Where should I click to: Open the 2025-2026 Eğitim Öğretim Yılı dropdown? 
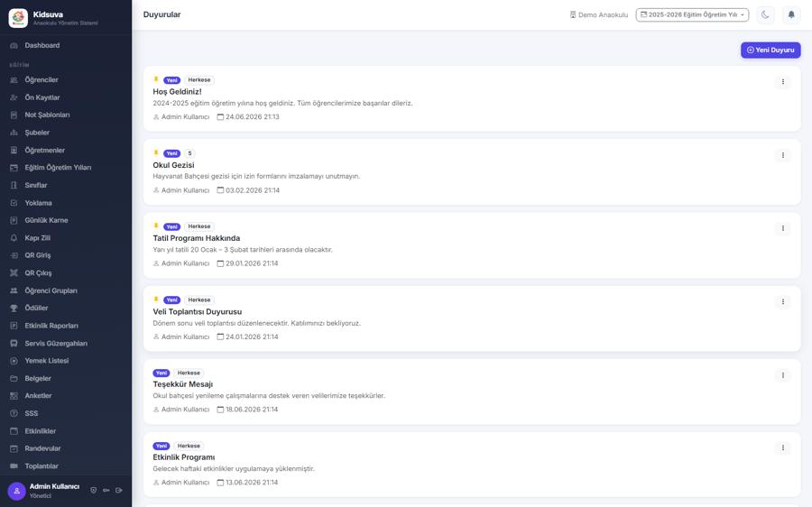692,15
